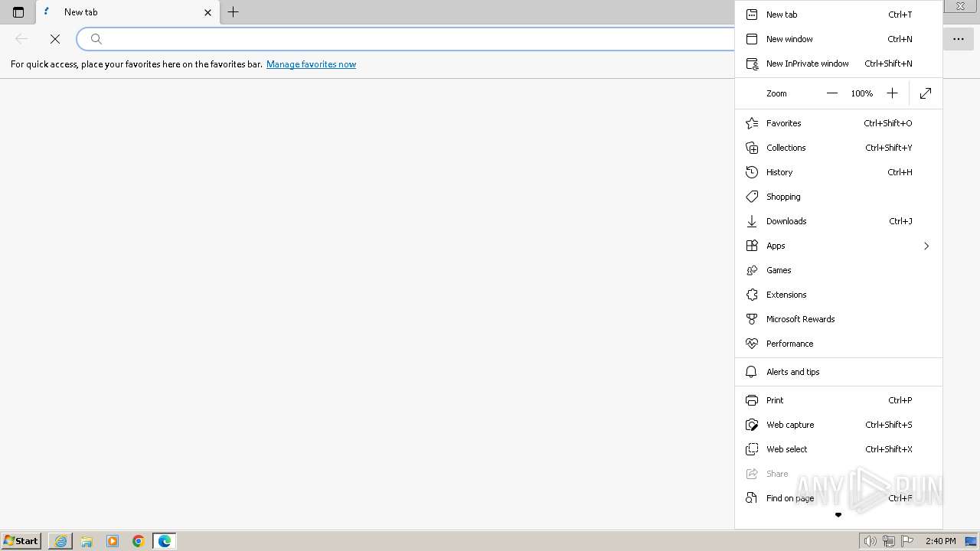This screenshot has height=551, width=980.
Task: Open the Action Center flag icon
Action: (x=907, y=541)
